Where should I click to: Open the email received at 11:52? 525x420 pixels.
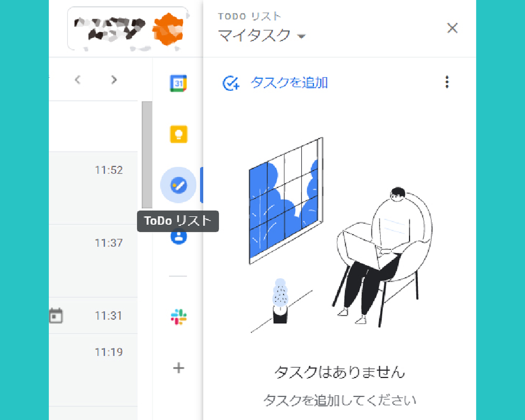coord(94,188)
